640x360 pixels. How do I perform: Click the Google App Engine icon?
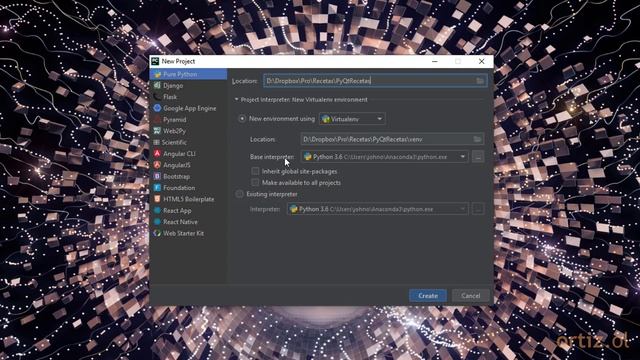(157, 108)
